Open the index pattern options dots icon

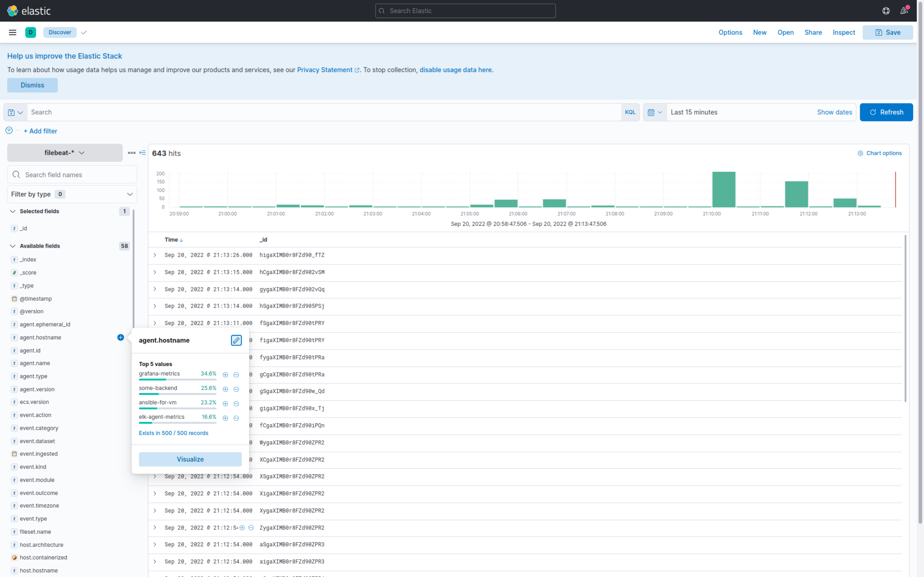(132, 153)
